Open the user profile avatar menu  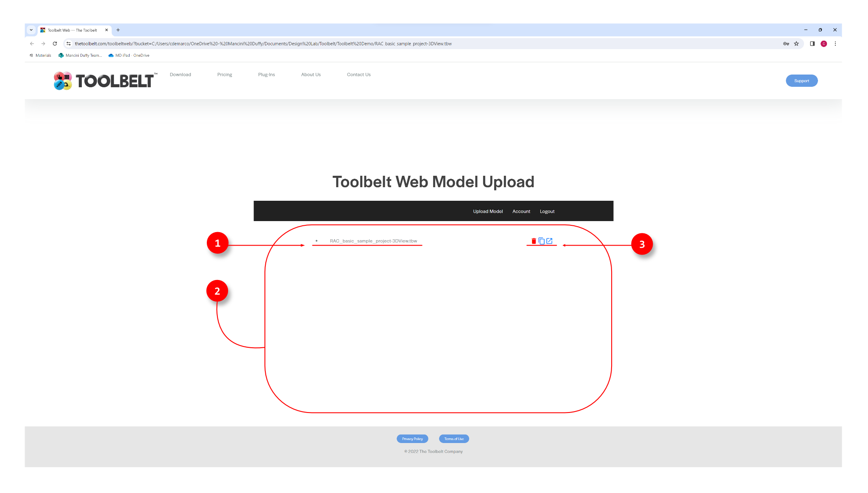point(823,44)
